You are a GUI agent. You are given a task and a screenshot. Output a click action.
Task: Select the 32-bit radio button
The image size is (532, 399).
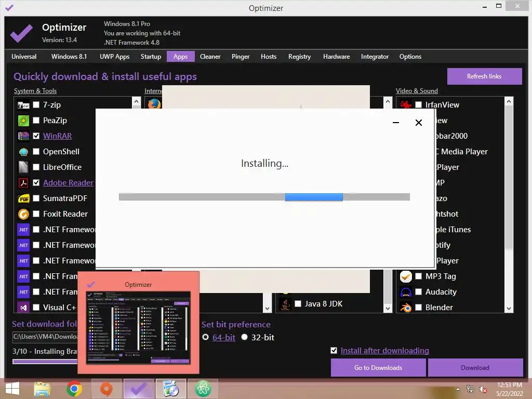244,337
